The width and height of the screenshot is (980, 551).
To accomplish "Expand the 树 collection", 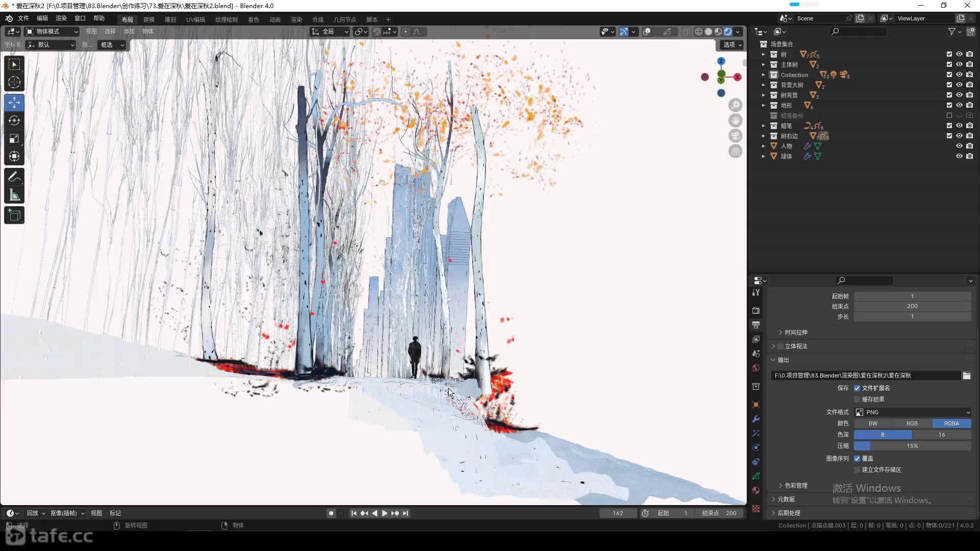I will point(763,54).
